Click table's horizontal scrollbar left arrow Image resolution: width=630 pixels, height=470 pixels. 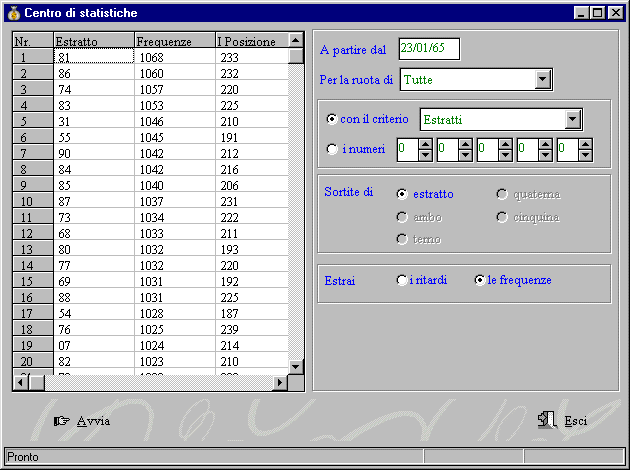tap(20, 382)
